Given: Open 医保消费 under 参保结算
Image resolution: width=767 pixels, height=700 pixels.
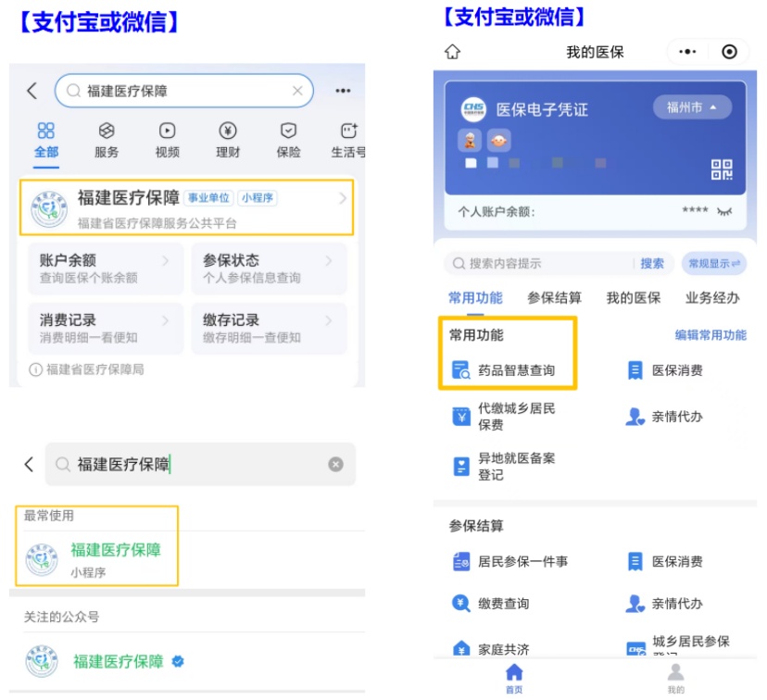Looking at the screenshot, I should (665, 562).
